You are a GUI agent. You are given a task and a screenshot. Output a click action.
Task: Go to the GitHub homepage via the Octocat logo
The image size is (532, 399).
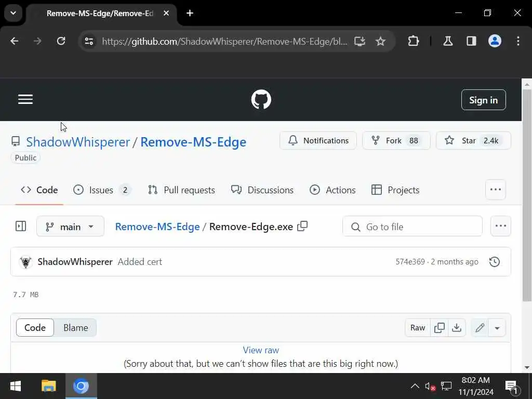[x=261, y=99]
